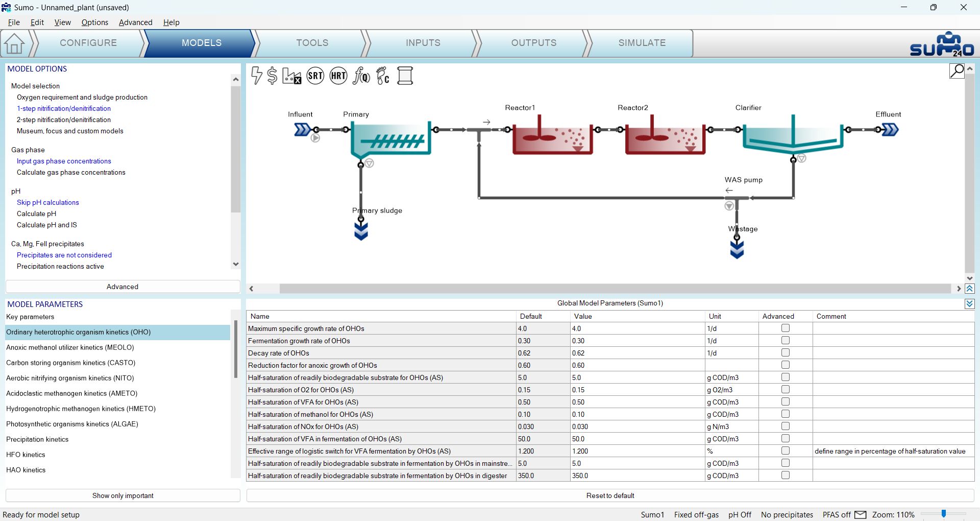Click the f(Q) flow function icon
This screenshot has height=521, width=980.
pyautogui.click(x=361, y=76)
